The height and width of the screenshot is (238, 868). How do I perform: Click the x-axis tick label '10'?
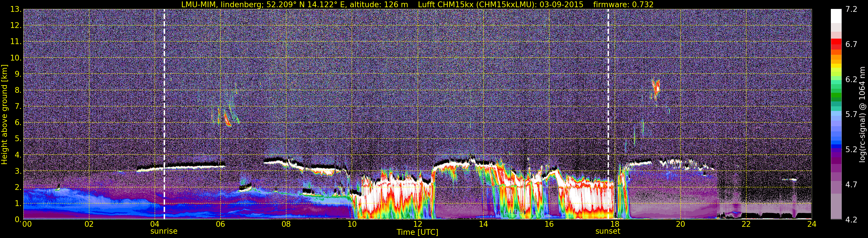[352, 224]
